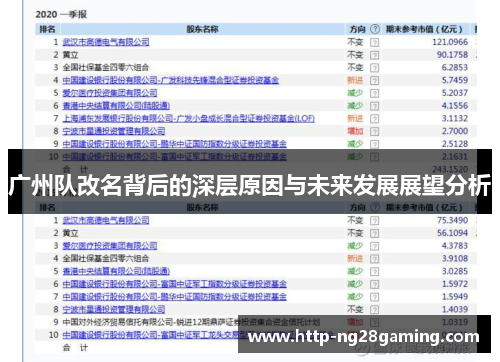The image size is (500, 362).
Task: Open the question mark icon in the 5.7459 row
Action: (x=375, y=80)
